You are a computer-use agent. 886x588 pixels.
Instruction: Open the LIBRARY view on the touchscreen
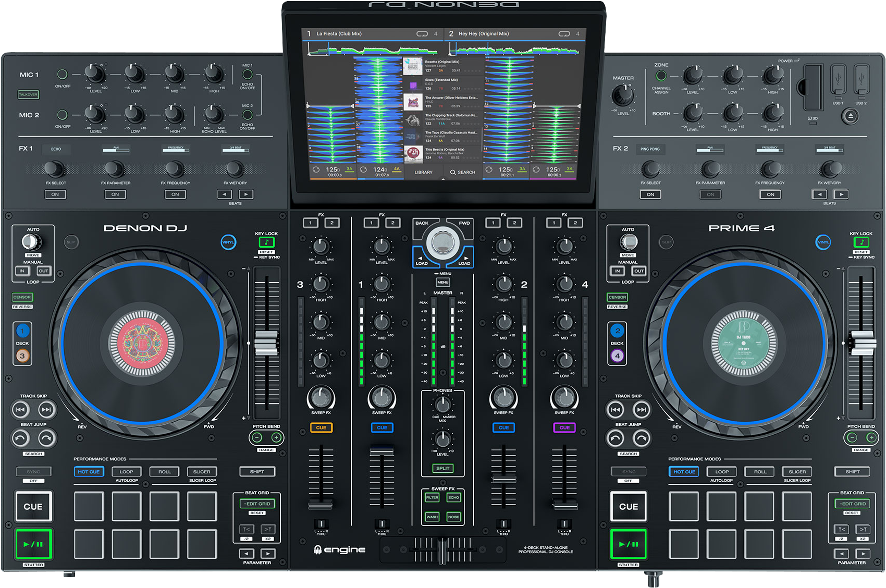point(423,172)
